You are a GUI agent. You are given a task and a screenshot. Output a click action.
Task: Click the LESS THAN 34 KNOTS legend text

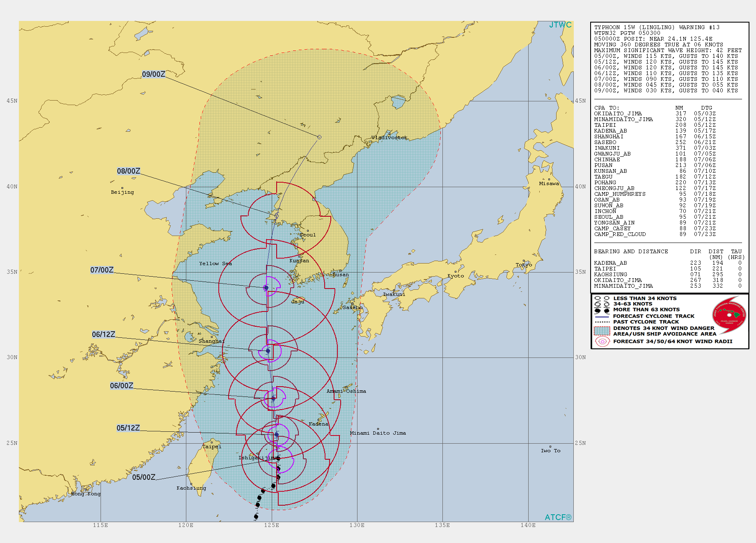[x=645, y=298]
